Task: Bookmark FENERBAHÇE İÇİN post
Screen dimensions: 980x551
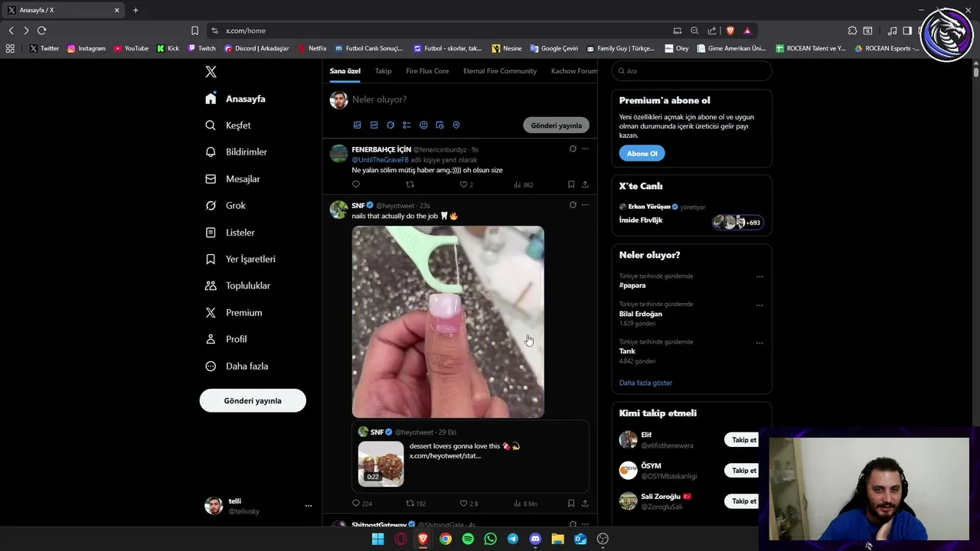Action: [x=571, y=184]
